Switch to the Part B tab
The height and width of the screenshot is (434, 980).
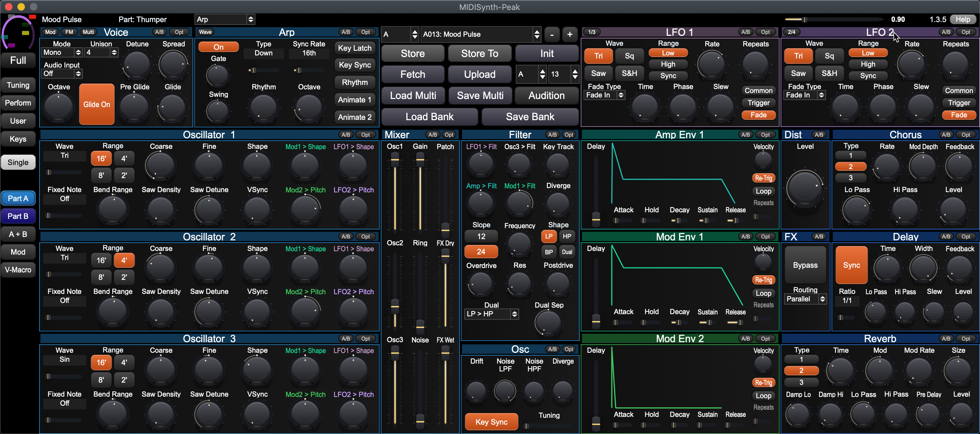click(x=18, y=216)
